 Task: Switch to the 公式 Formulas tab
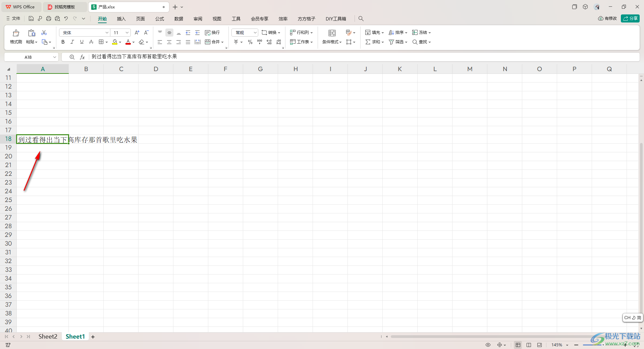160,19
